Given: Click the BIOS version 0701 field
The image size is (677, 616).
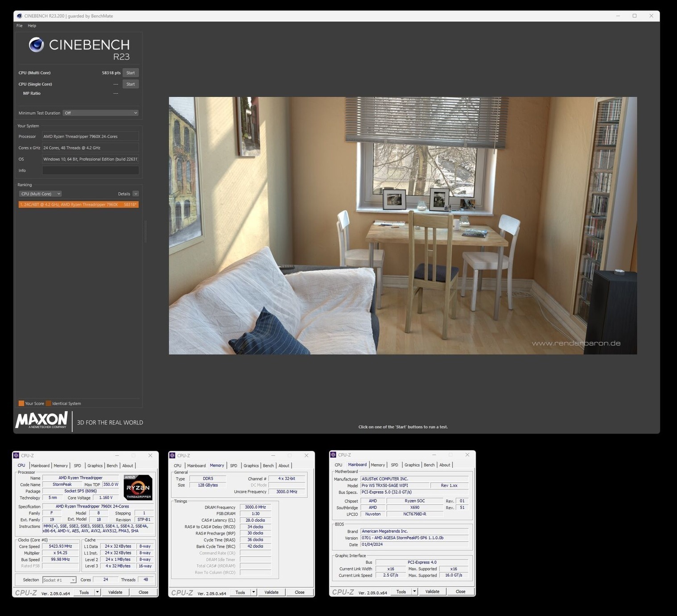Looking at the screenshot, I should [414, 538].
